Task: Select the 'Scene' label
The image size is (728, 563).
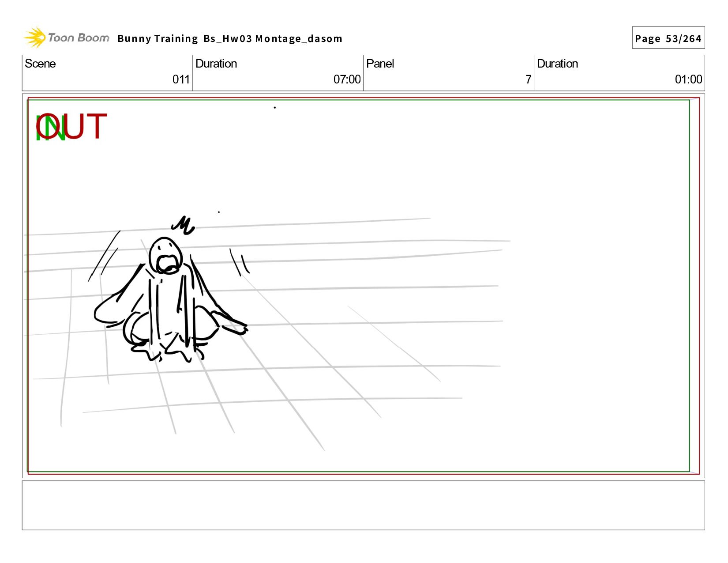Action: [40, 64]
